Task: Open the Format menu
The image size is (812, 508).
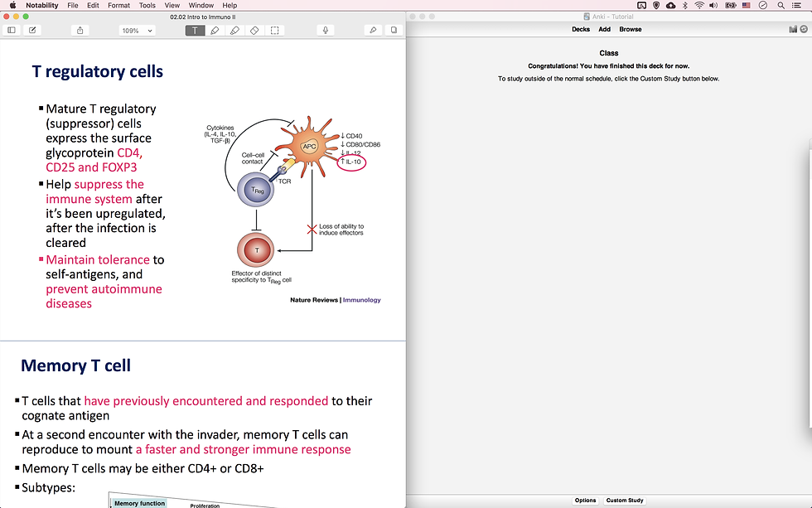Action: 118,5
